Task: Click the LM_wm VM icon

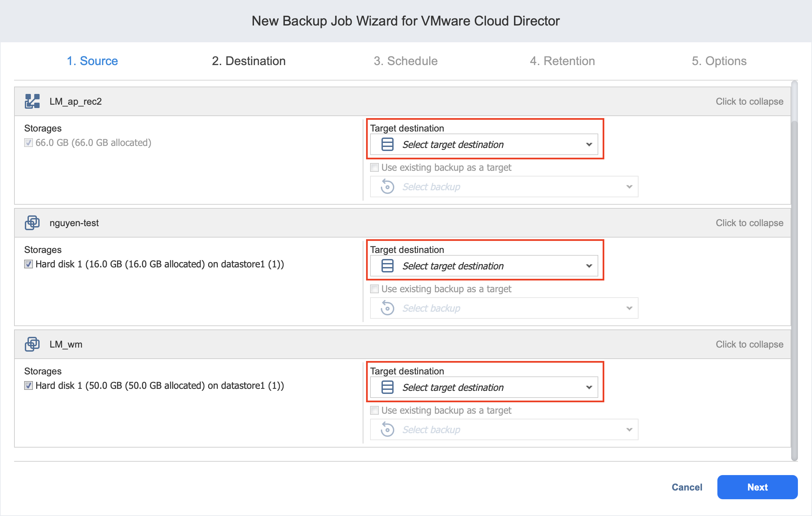Action: point(32,344)
